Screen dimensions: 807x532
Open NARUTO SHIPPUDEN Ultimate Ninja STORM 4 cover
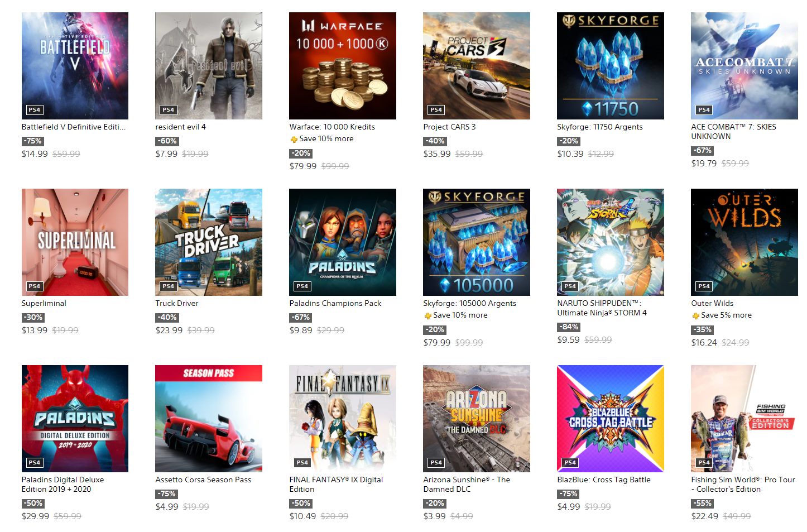coord(611,242)
